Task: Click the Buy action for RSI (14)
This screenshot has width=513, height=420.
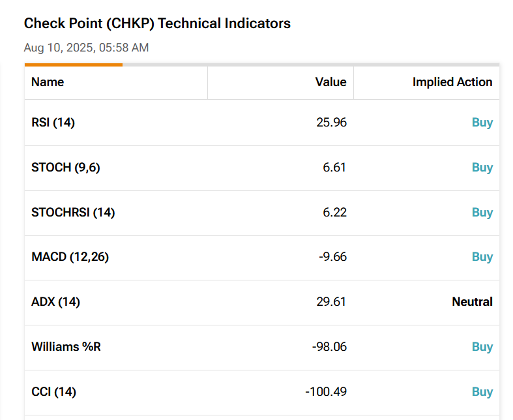Action: 482,123
